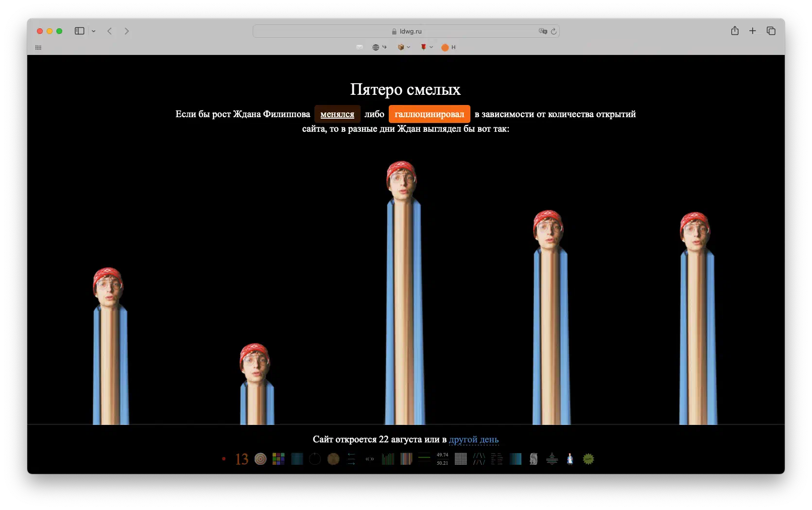Image resolution: width=812 pixels, height=510 pixels.
Task: Open the globe bookmark folder
Action: (379, 47)
